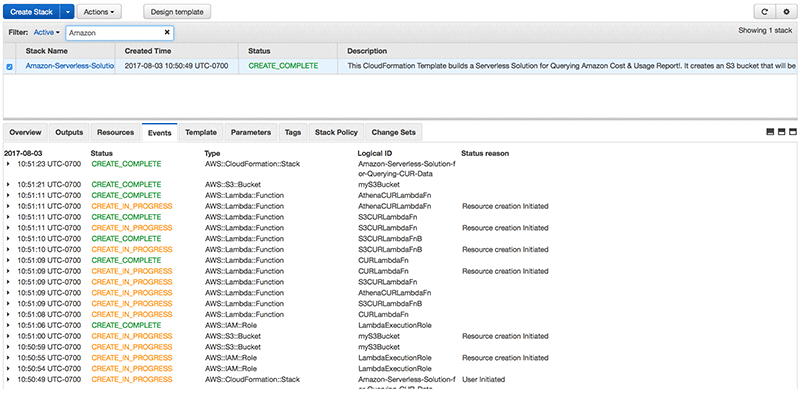Switch to the Overview tab

point(26,132)
